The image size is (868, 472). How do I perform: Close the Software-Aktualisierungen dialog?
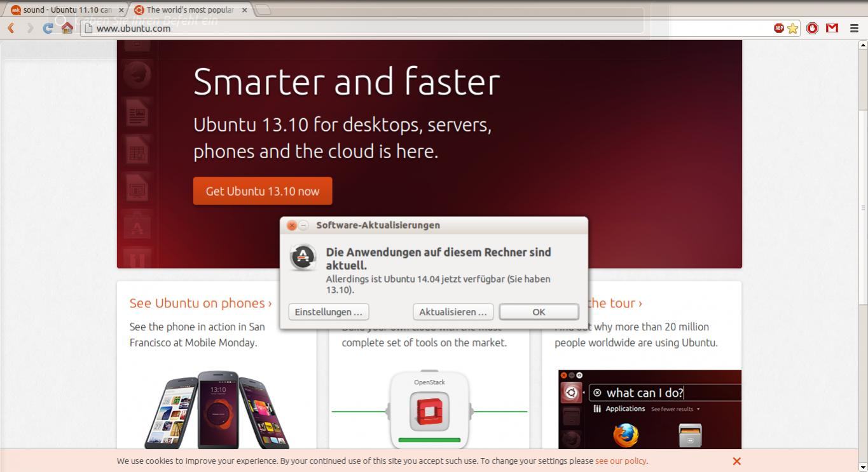click(x=291, y=226)
